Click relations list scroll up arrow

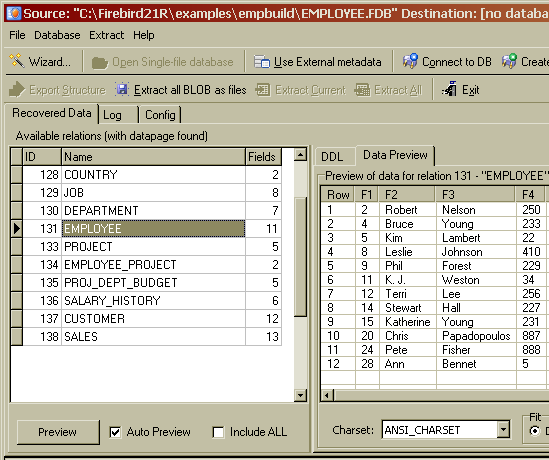coord(300,154)
